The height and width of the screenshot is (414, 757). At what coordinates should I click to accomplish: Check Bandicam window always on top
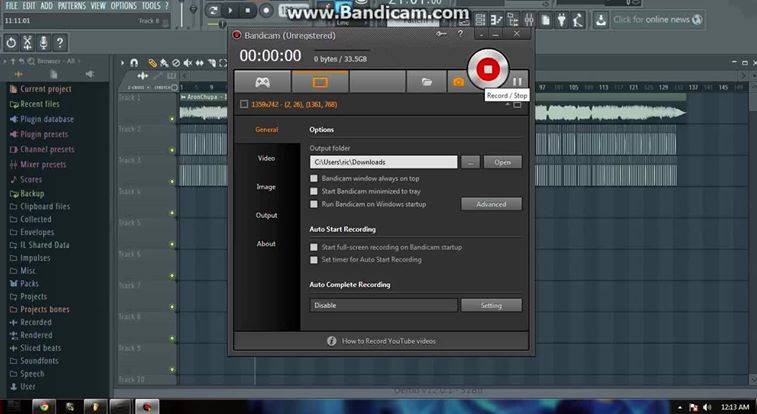point(314,179)
